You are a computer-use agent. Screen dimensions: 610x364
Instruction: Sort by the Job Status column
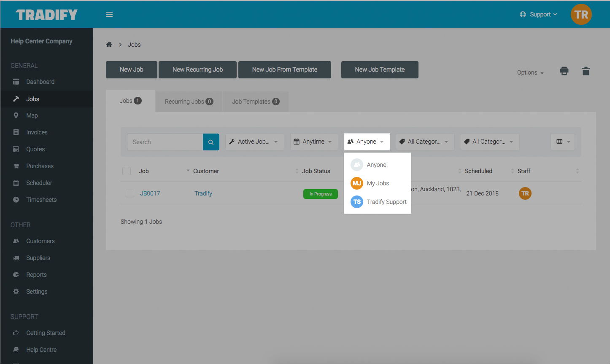(x=316, y=171)
